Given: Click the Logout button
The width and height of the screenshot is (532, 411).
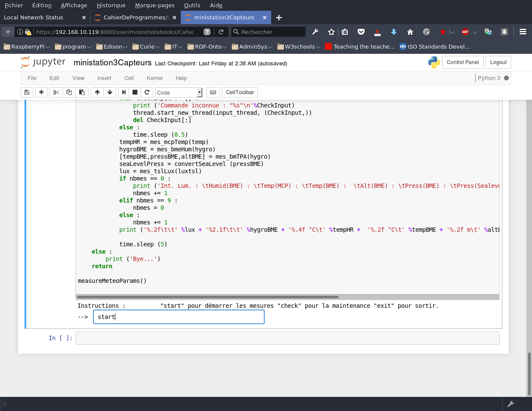Looking at the screenshot, I should tap(498, 62).
